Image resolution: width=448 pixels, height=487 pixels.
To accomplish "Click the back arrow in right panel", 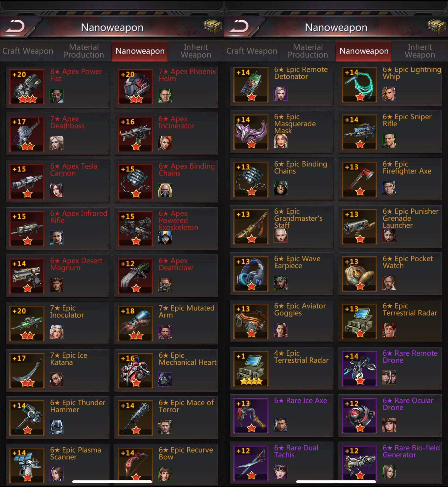I will [239, 26].
